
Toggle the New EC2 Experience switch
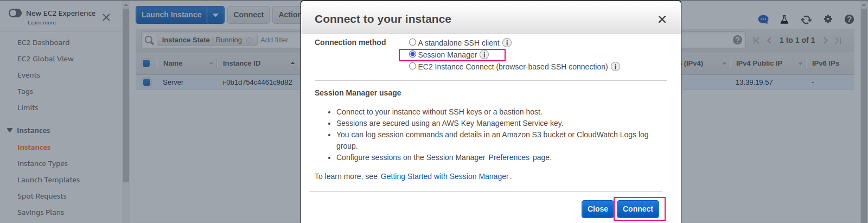pos(15,13)
